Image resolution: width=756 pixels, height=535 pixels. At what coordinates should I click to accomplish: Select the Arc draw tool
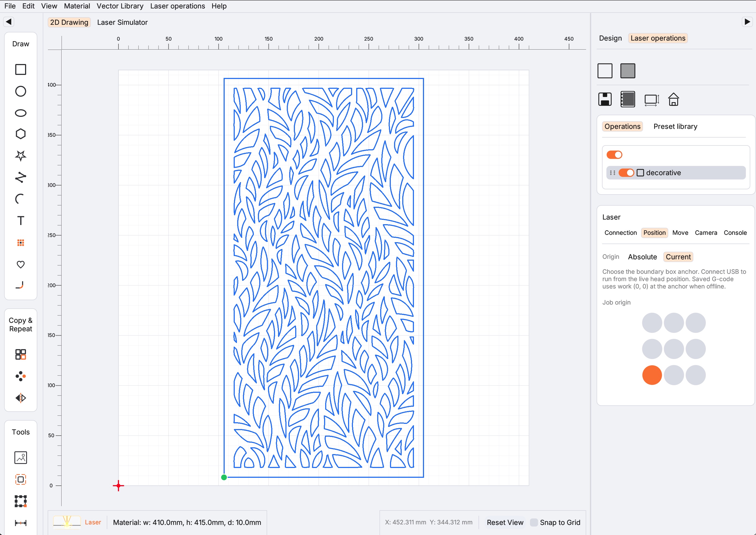20,199
